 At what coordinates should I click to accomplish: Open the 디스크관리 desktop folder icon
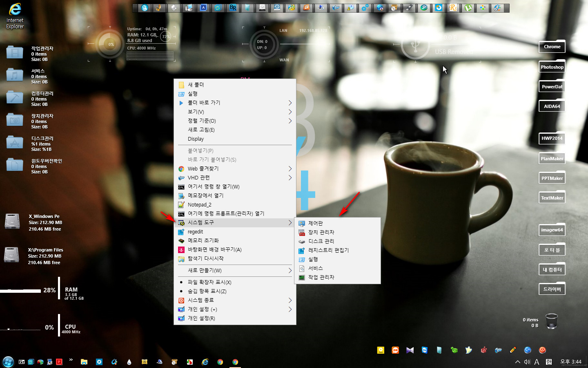click(x=15, y=143)
